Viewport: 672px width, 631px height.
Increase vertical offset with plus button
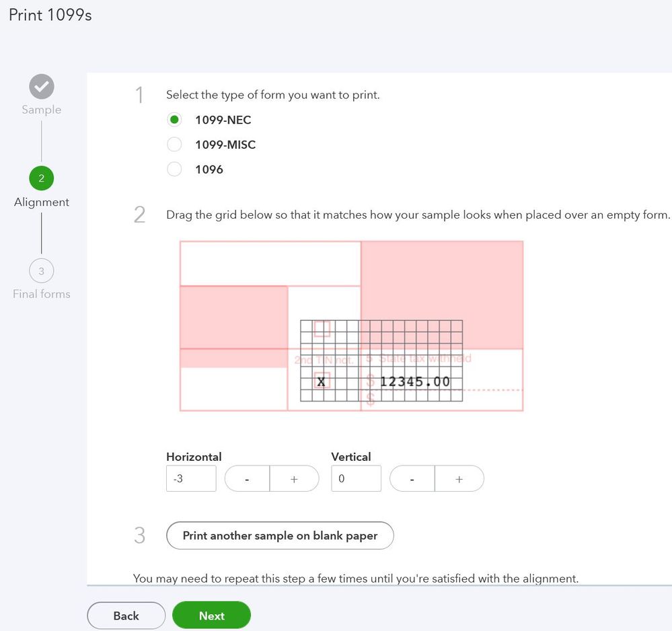[x=459, y=479]
